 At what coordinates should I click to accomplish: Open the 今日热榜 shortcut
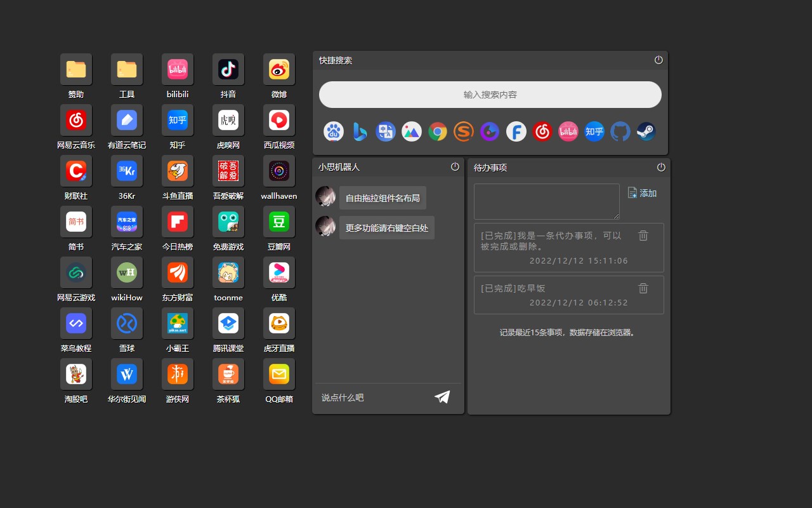click(x=178, y=222)
